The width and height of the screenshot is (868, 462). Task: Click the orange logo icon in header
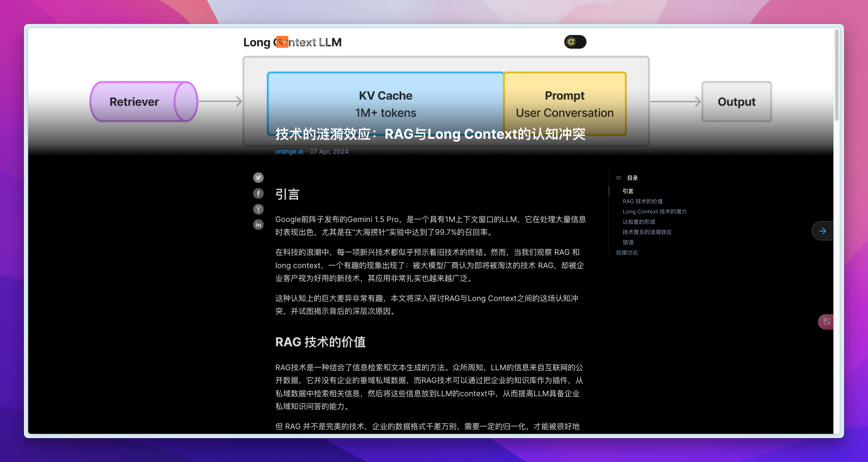click(282, 42)
